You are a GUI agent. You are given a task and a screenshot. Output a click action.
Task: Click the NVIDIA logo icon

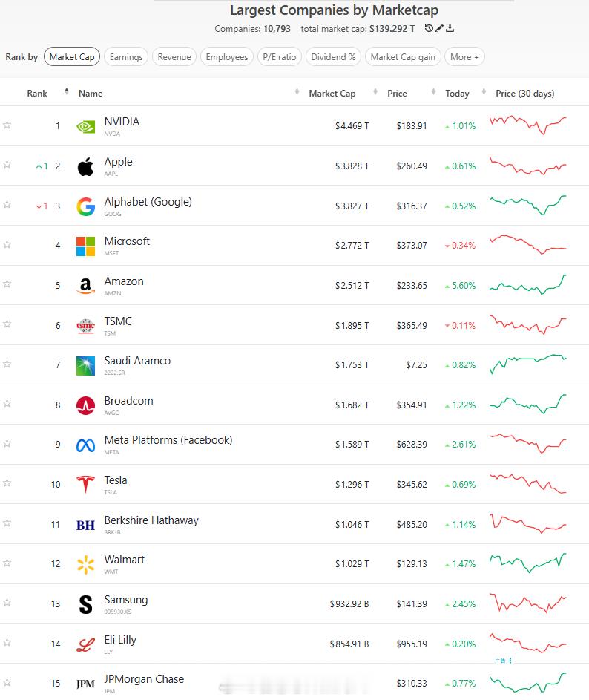tap(85, 126)
